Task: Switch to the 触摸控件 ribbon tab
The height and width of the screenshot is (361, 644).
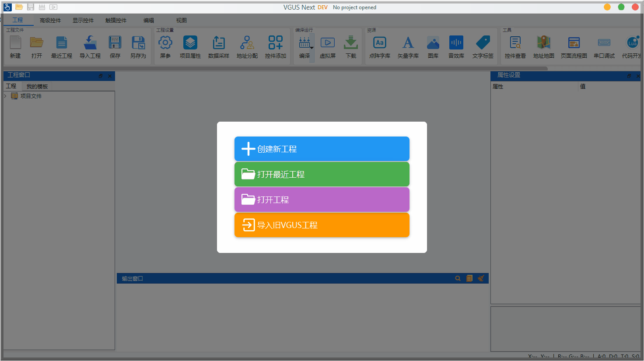Action: (116, 20)
